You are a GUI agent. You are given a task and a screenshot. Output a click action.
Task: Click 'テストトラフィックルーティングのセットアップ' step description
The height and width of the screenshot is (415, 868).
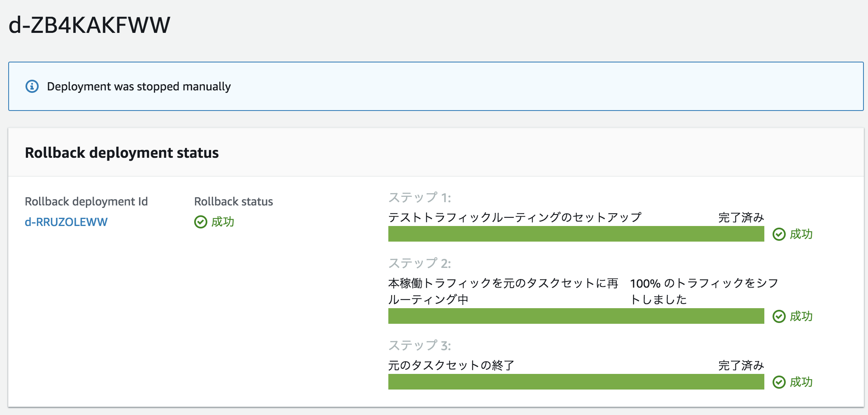point(515,217)
